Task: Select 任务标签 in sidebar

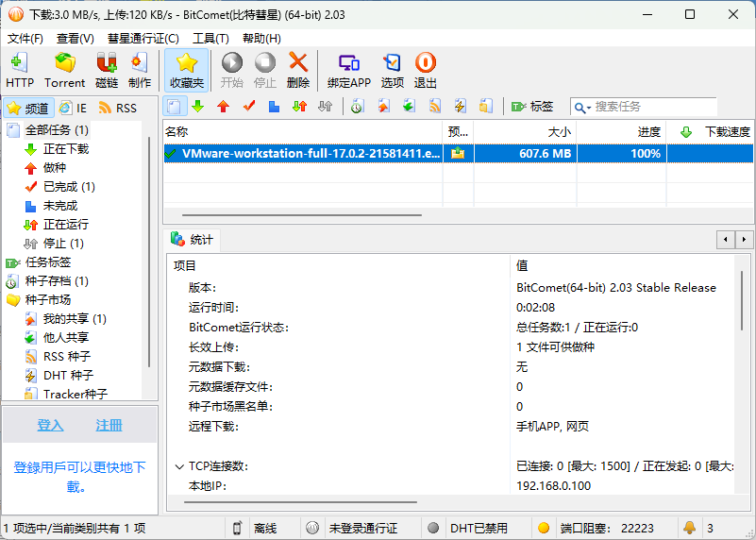Action: point(48,262)
